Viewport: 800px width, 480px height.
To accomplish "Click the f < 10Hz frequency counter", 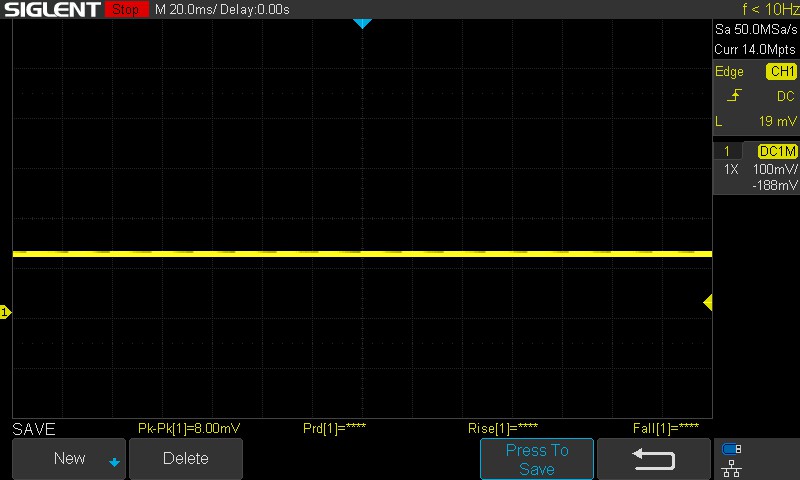I will 771,9.
